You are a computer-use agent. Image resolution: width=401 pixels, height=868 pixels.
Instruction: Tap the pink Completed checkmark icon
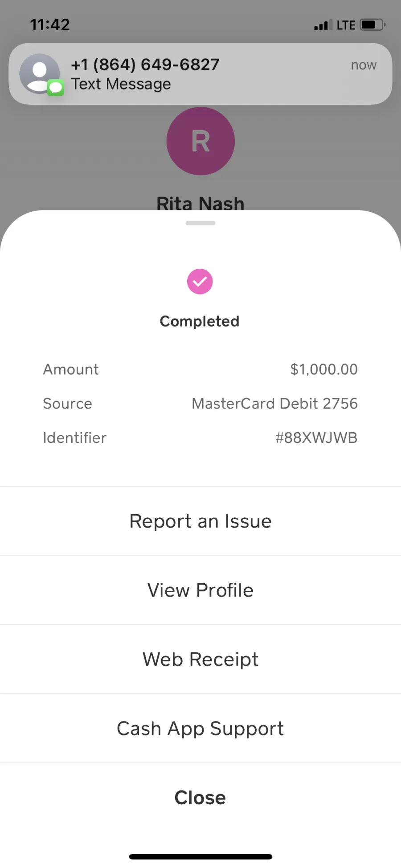pyautogui.click(x=200, y=282)
